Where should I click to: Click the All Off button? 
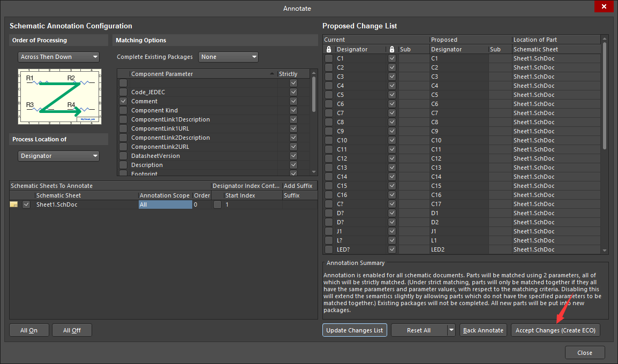72,330
